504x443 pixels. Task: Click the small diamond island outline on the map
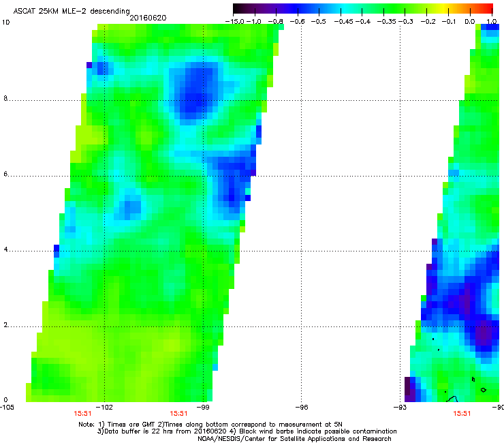[483, 390]
